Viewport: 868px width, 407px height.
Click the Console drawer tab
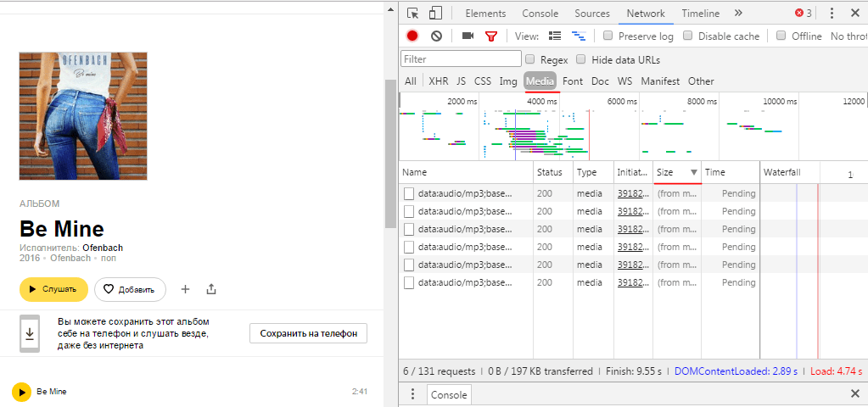click(449, 395)
